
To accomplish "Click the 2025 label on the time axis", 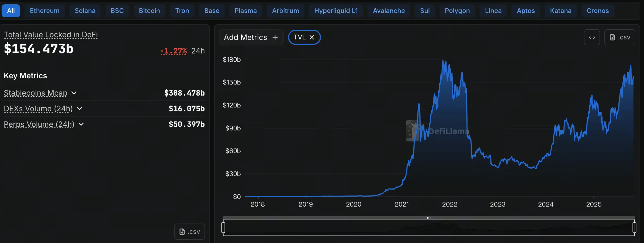I will (x=594, y=204).
